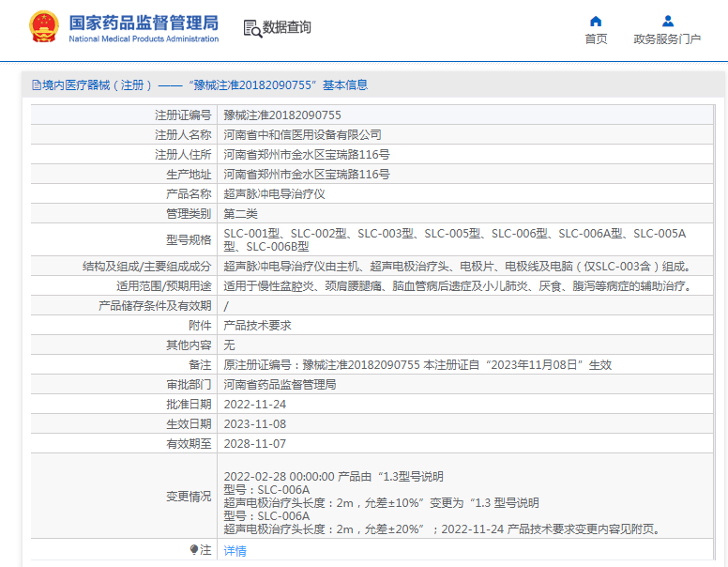Viewport: 728px width, 567px height.
Task: Click the 产品储存条件及有效期 slash value
Action: click(x=226, y=306)
